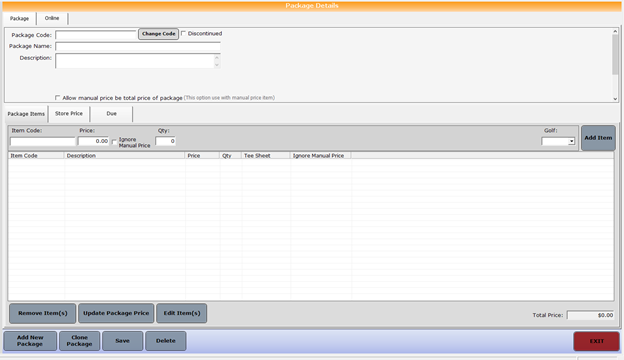This screenshot has width=624, height=360.
Task: Click the Item Code column header
Action: point(36,156)
